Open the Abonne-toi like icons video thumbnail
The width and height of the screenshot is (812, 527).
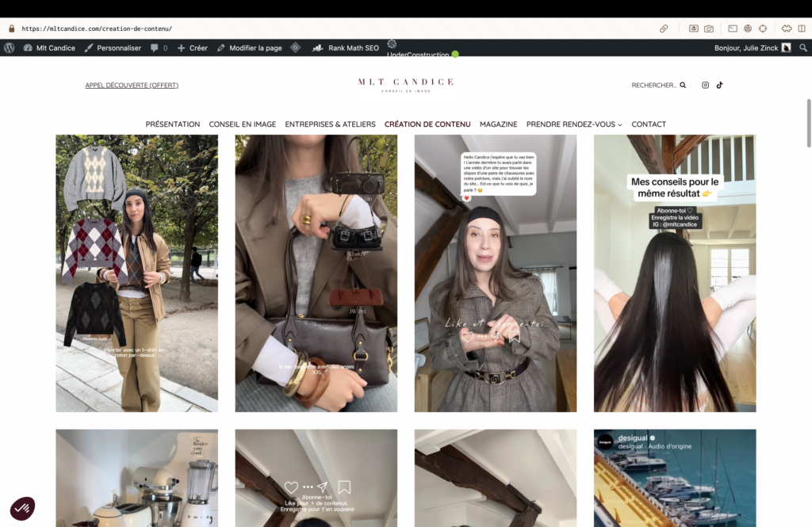tap(316, 478)
